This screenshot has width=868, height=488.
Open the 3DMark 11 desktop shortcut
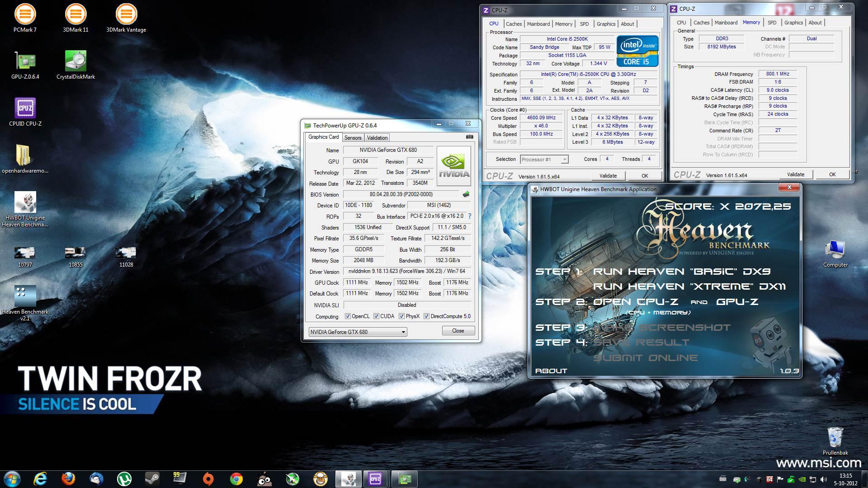coord(75,17)
